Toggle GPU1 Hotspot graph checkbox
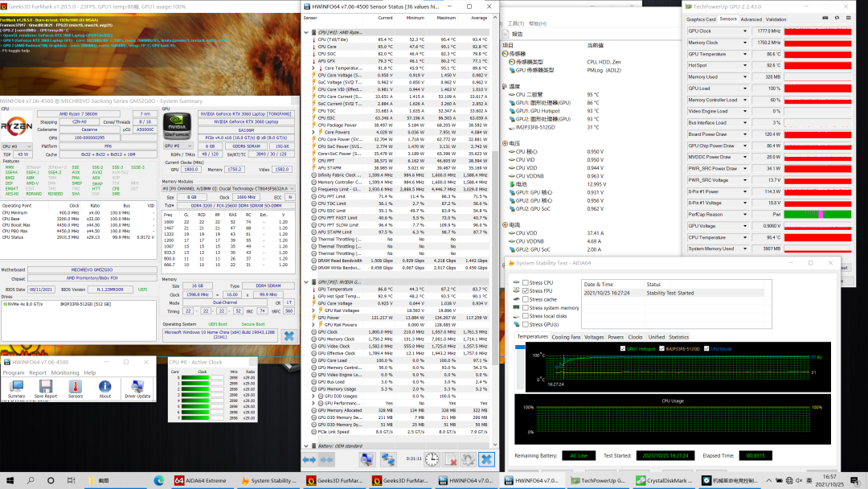868x489 pixels. [623, 348]
